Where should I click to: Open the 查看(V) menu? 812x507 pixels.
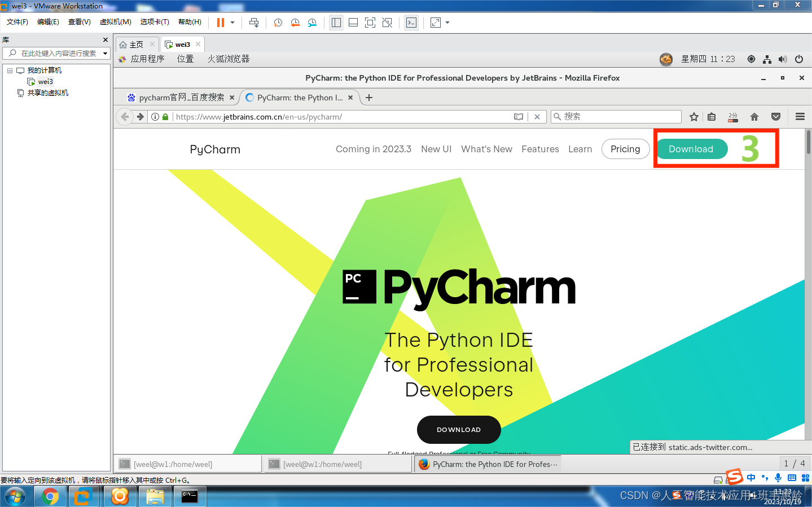point(80,22)
